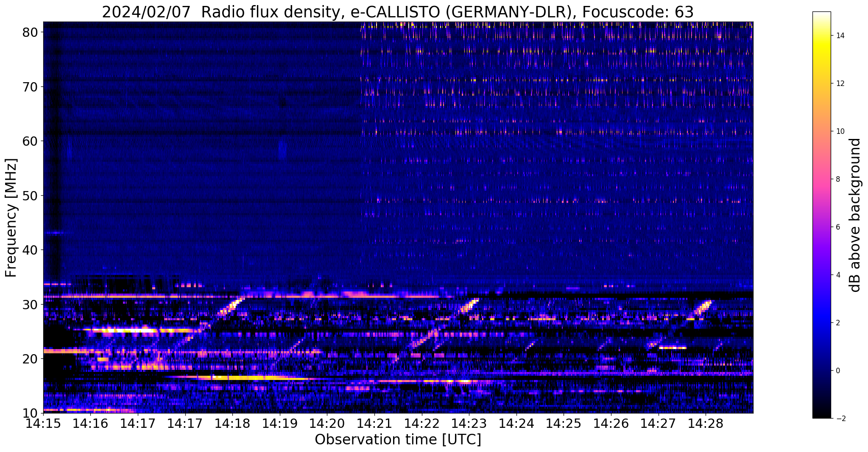The width and height of the screenshot is (868, 452).
Task: Select the 14:15 time tick label
Action: point(43,424)
